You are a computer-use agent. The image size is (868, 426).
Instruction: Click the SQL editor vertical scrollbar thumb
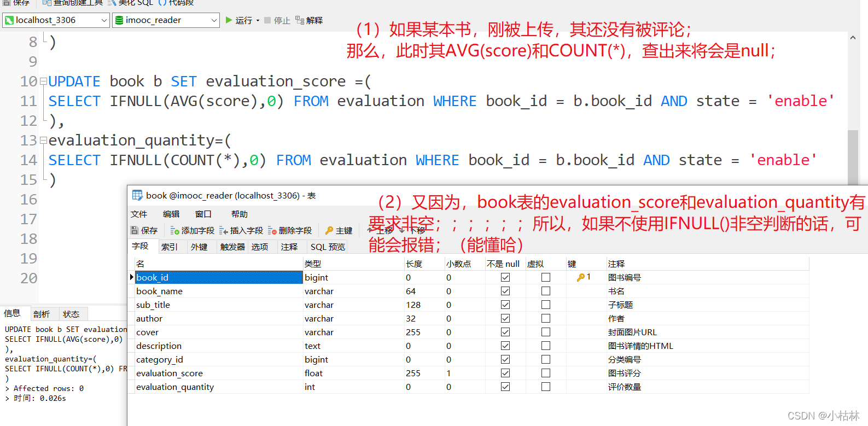pyautogui.click(x=853, y=157)
